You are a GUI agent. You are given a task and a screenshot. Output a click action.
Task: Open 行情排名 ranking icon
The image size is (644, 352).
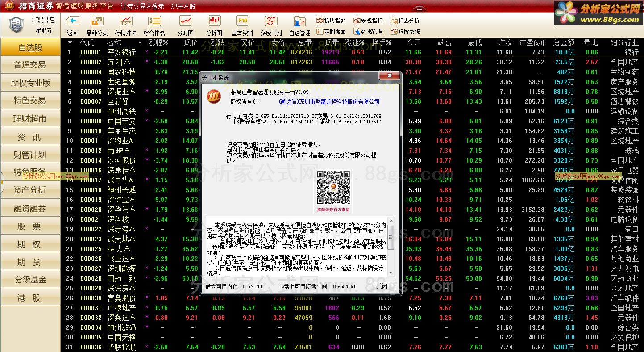[x=126, y=21]
